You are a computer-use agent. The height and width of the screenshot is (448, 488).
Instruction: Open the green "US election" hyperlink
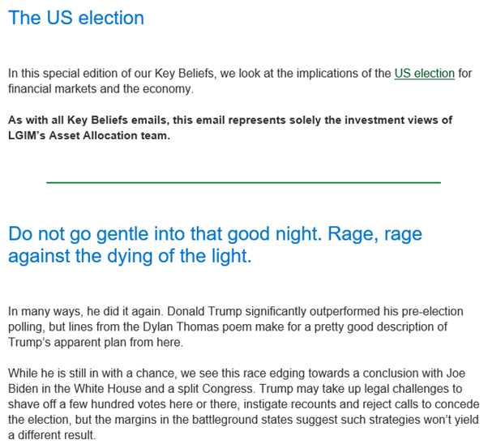click(x=424, y=74)
